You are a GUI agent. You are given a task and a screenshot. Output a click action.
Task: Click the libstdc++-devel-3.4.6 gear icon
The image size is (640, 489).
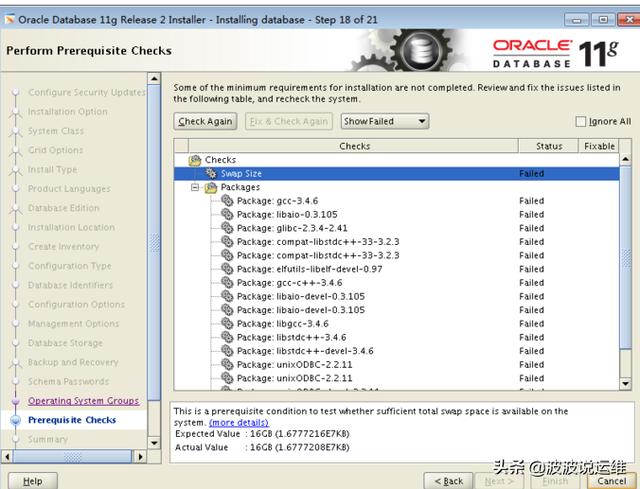point(227,351)
